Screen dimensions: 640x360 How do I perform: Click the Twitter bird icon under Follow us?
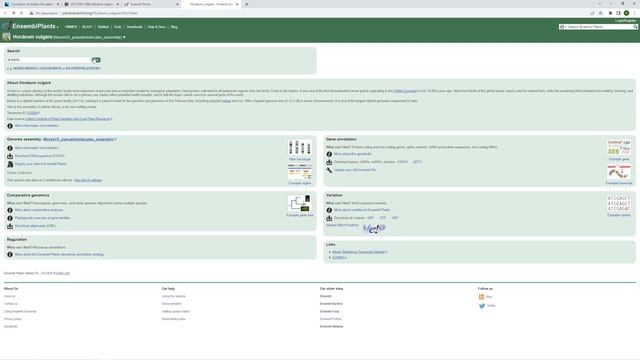coord(482,306)
